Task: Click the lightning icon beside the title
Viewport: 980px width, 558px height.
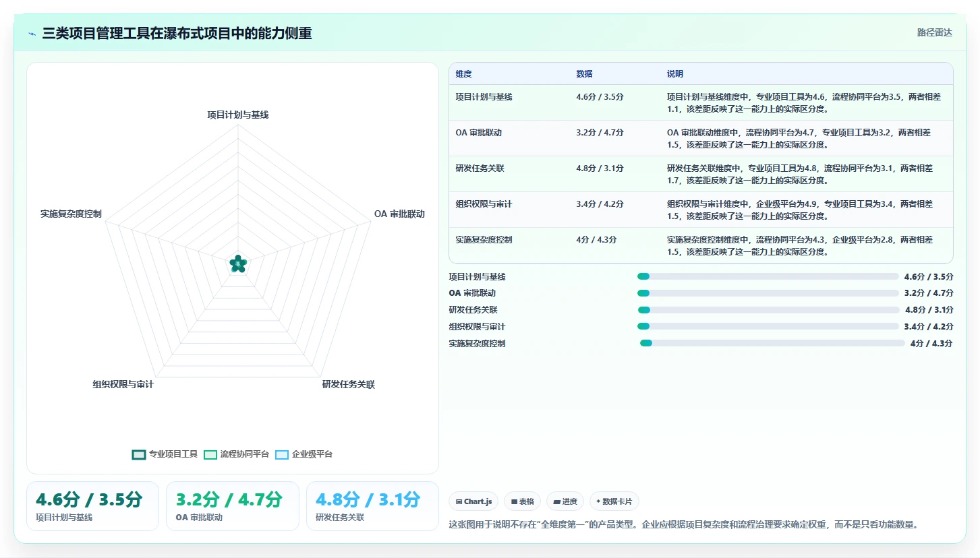Action: tap(32, 34)
